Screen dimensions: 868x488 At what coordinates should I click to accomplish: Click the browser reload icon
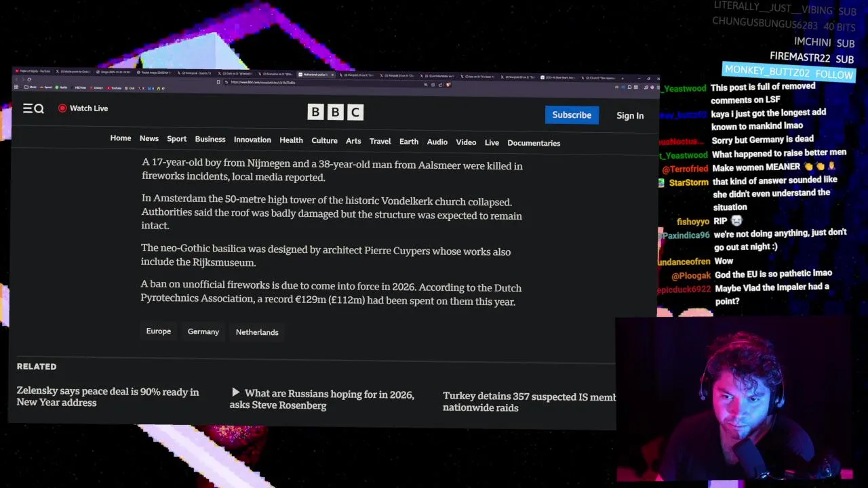(x=29, y=79)
